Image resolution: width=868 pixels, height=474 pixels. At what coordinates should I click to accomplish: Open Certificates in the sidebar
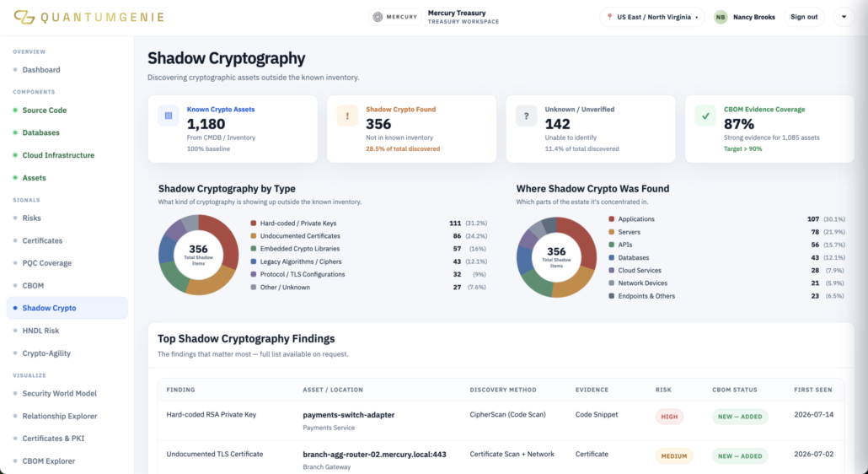42,241
